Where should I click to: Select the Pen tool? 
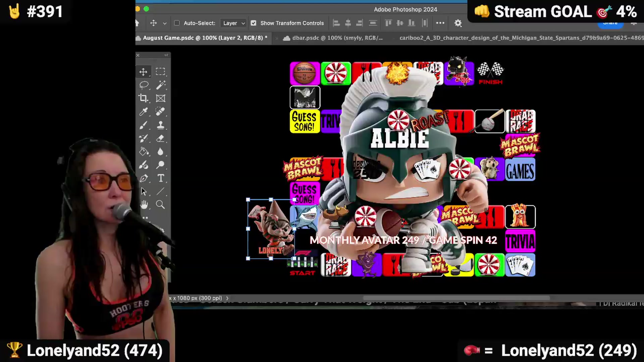tap(144, 178)
